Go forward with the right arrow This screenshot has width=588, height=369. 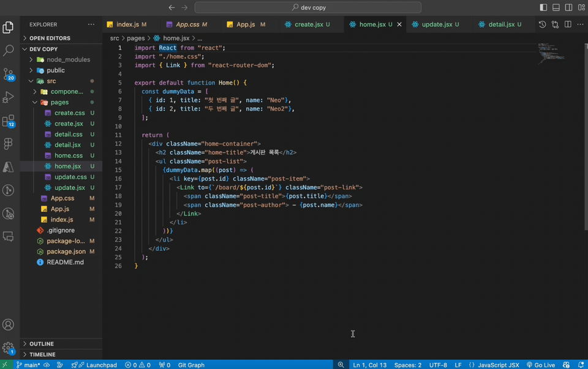tap(184, 7)
